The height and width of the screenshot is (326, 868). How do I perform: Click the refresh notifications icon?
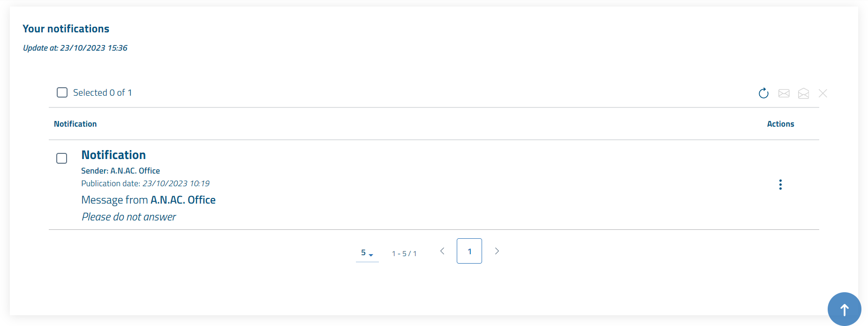[x=763, y=93]
